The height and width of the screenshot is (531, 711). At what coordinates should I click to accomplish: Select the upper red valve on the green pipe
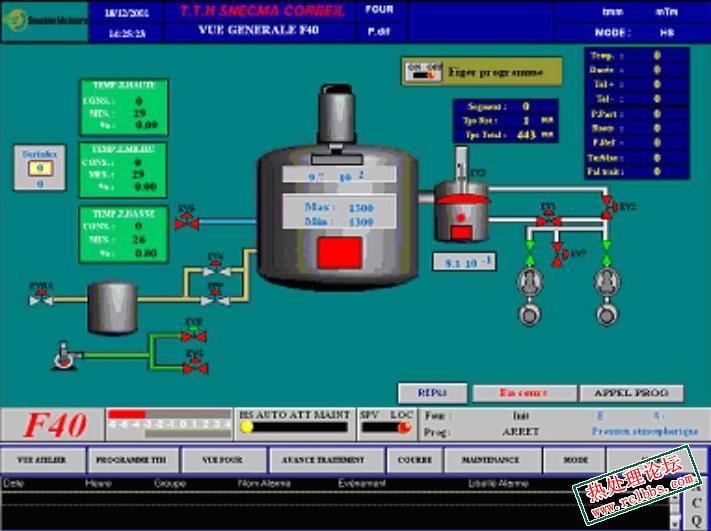pyautogui.click(x=194, y=336)
